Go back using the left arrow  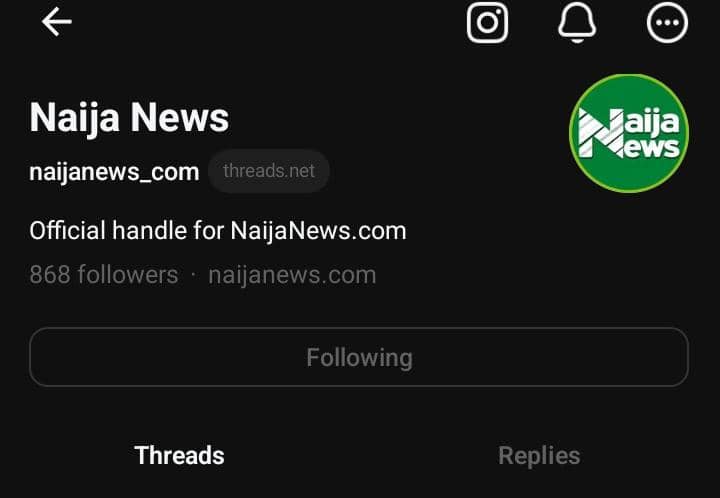click(56, 22)
